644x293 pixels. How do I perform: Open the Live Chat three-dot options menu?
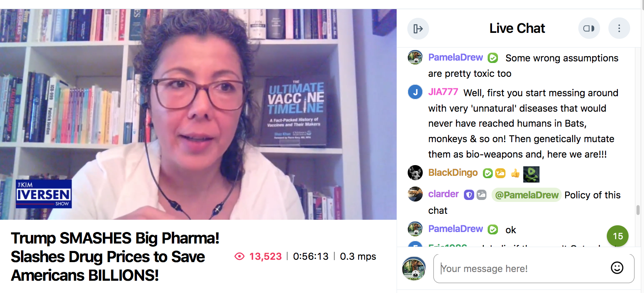point(619,29)
